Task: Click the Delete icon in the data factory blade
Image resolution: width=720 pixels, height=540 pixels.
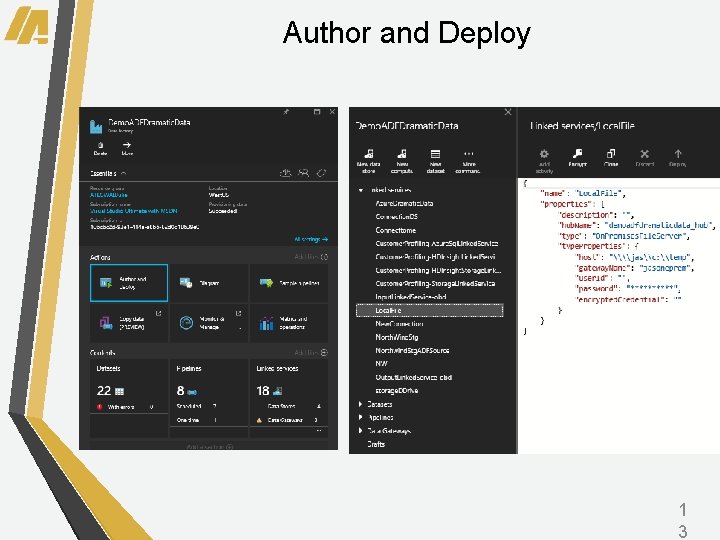Action: (x=100, y=145)
